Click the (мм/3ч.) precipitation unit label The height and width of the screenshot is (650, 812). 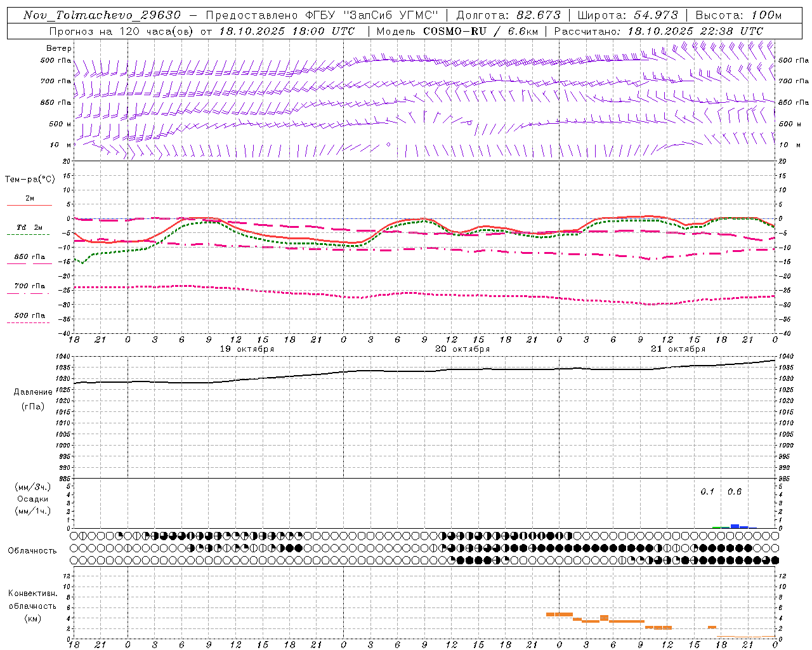[x=32, y=487]
